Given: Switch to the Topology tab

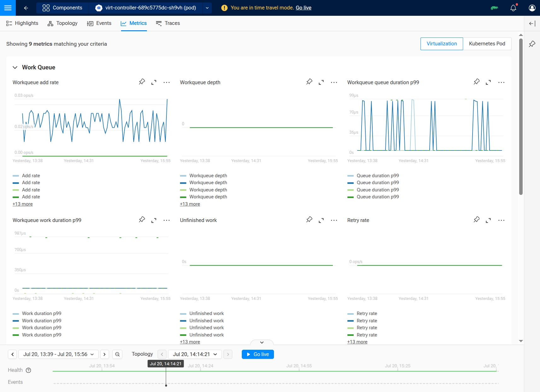Looking at the screenshot, I should click(62, 23).
